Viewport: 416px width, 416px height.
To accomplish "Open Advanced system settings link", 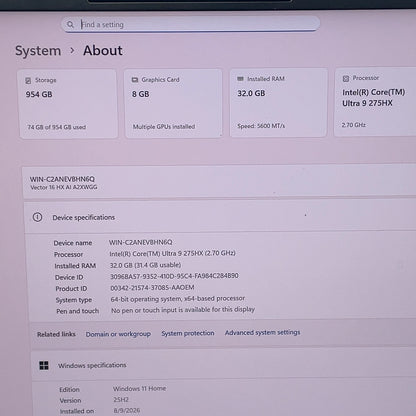I will coord(262,332).
